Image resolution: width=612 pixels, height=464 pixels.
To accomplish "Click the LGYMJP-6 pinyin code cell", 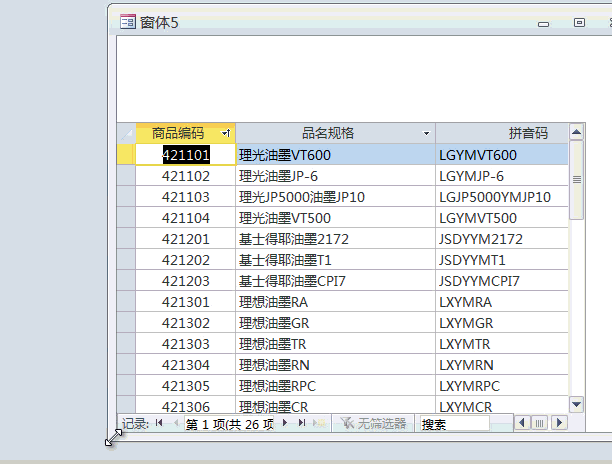I will pos(502,176).
